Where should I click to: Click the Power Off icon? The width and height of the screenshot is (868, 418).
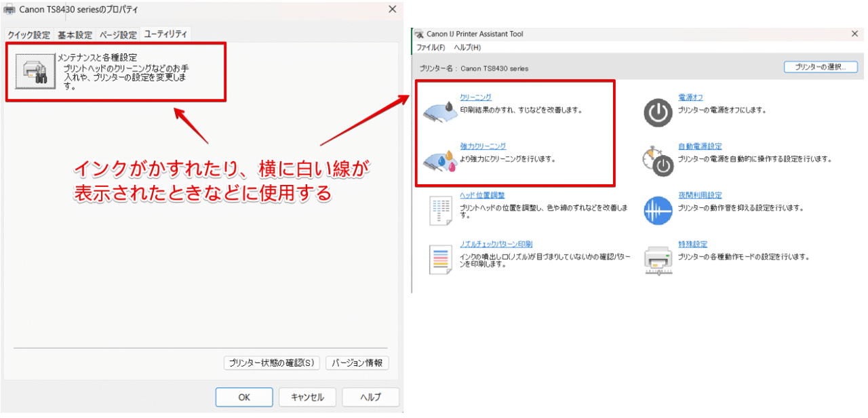658,112
